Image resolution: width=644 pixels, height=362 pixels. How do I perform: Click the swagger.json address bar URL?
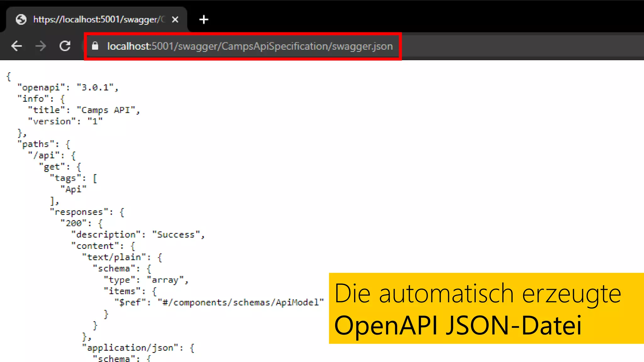pyautogui.click(x=250, y=46)
